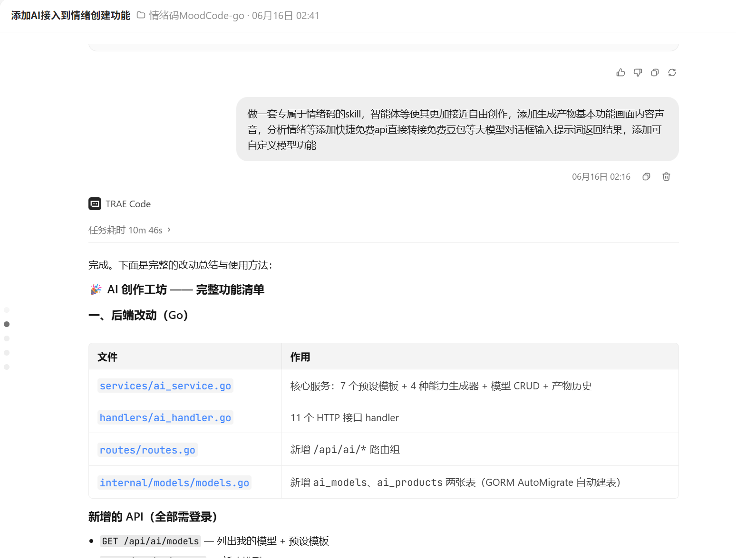Click the 文件 table column header
Screen dimensions: 736x560
click(185, 357)
